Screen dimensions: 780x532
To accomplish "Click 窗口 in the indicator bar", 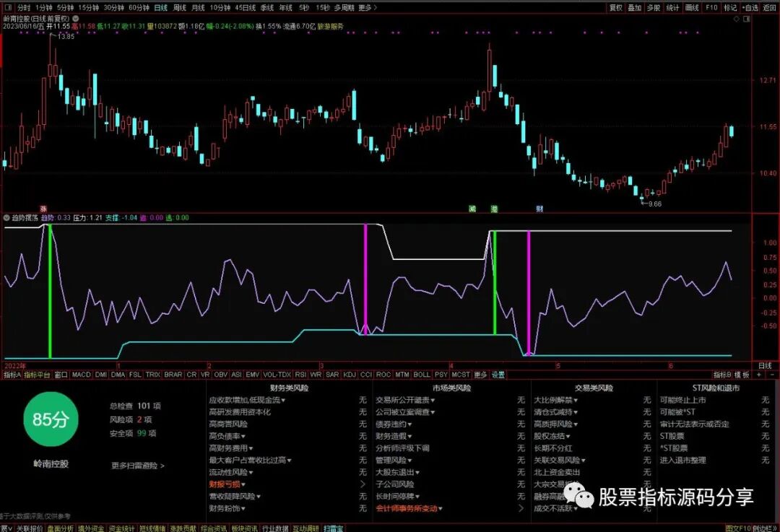I will click(x=61, y=375).
